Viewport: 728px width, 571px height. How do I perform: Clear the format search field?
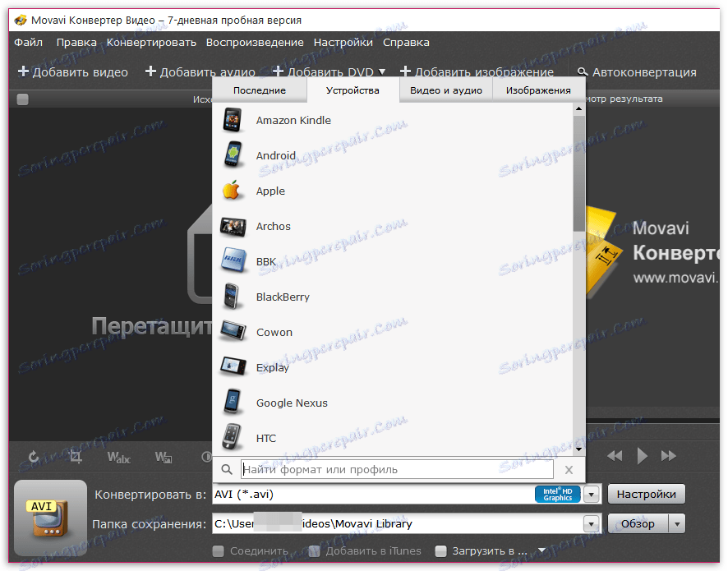pyautogui.click(x=569, y=470)
